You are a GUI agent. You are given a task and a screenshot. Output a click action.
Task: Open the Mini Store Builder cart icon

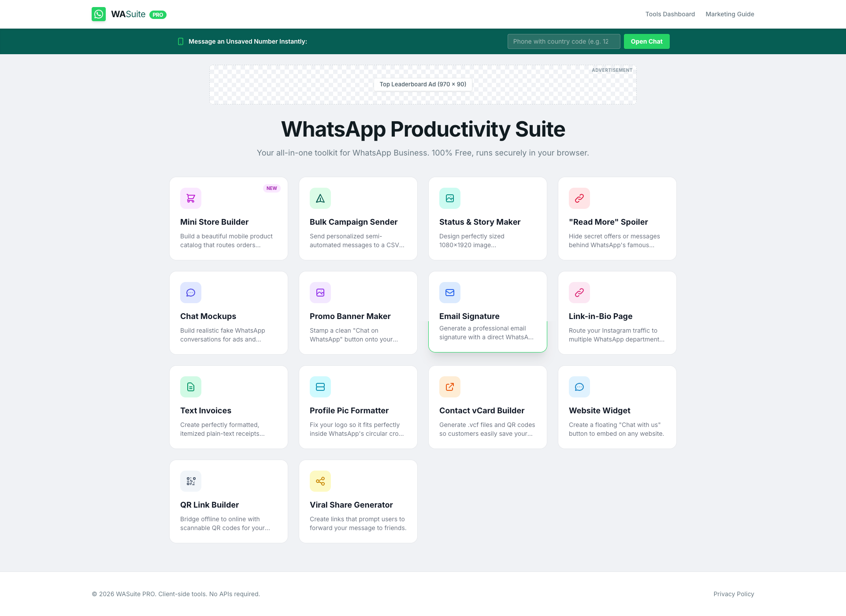point(191,198)
